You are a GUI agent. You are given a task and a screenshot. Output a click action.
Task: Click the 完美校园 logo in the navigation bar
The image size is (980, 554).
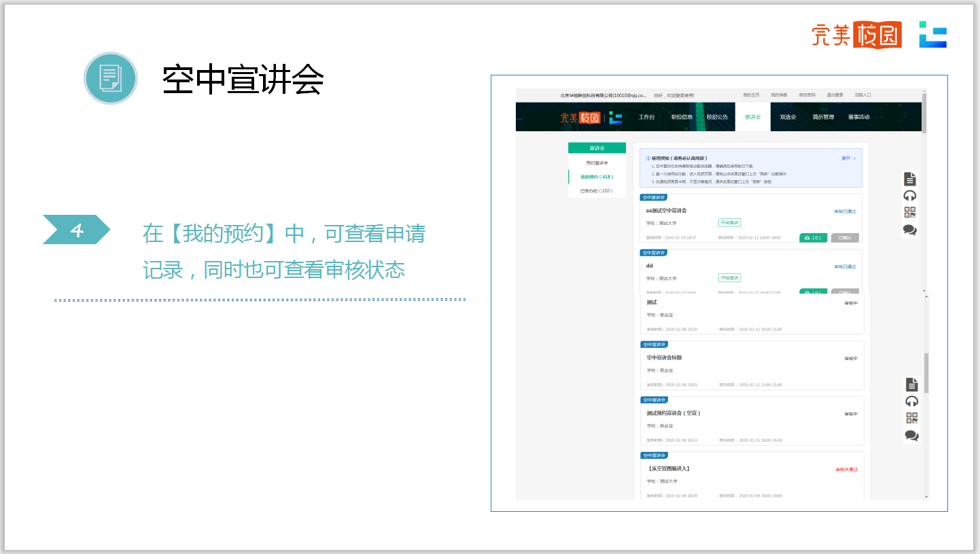(x=580, y=118)
